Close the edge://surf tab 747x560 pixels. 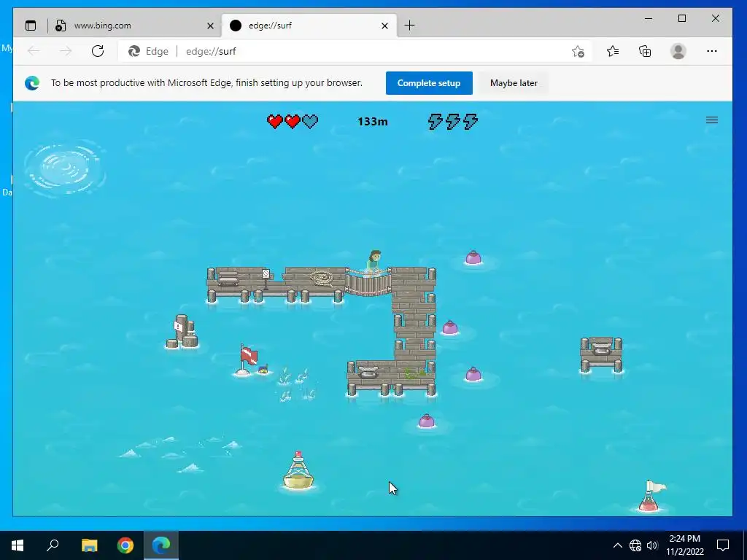pyautogui.click(x=385, y=26)
